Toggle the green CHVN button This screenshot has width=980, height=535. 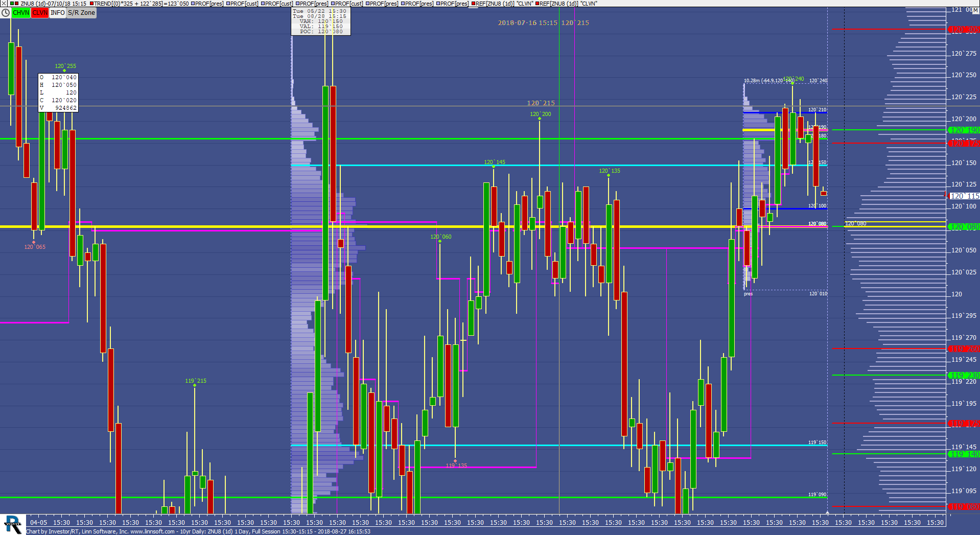tap(21, 13)
